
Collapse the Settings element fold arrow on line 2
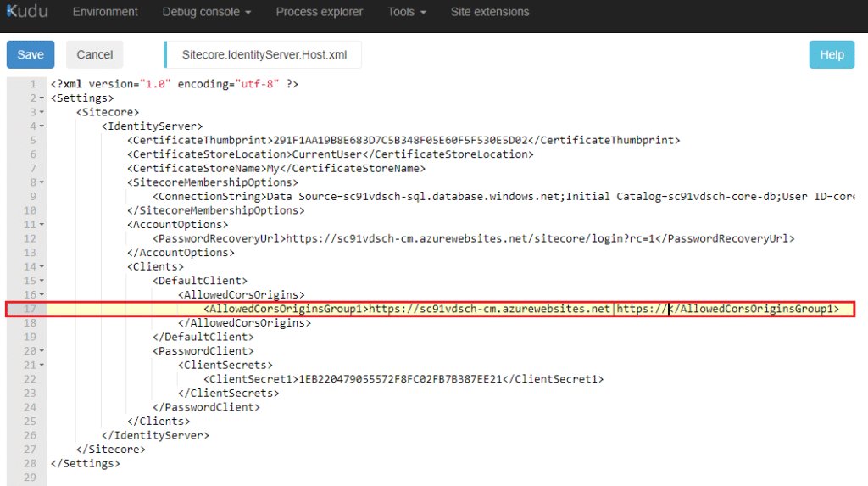click(42, 98)
